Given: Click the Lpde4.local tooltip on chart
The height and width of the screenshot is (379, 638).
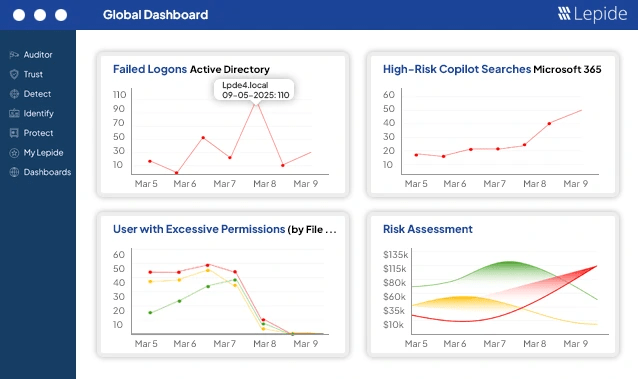Looking at the screenshot, I should pyautogui.click(x=254, y=90).
